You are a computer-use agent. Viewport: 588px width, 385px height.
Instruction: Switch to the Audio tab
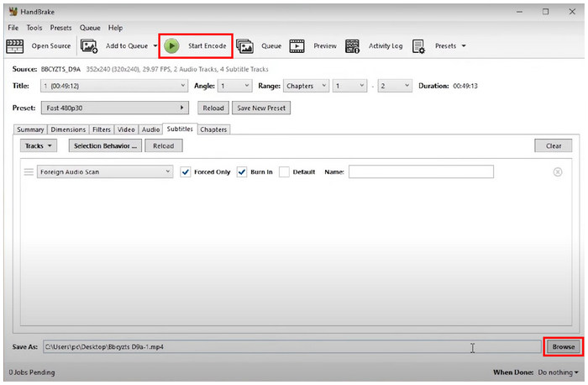(x=150, y=129)
